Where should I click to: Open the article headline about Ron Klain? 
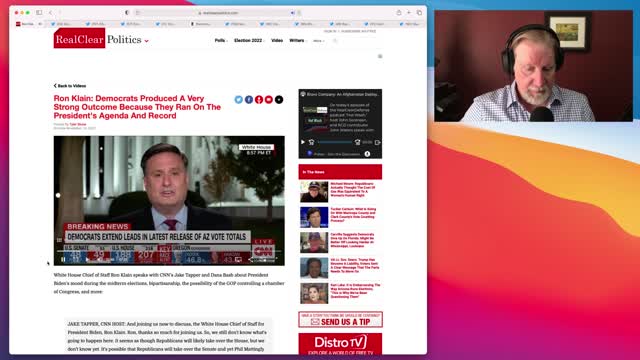click(x=137, y=107)
